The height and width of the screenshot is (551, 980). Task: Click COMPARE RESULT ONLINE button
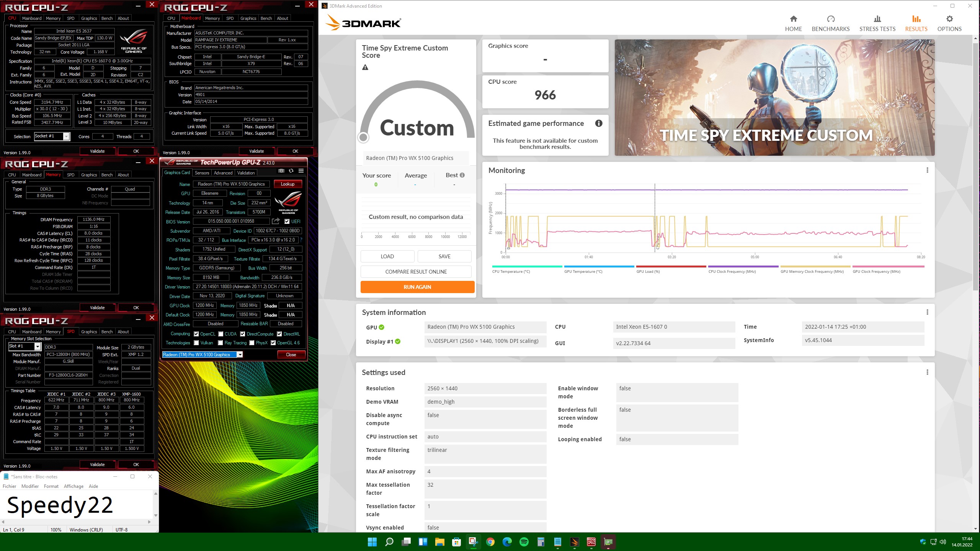416,272
